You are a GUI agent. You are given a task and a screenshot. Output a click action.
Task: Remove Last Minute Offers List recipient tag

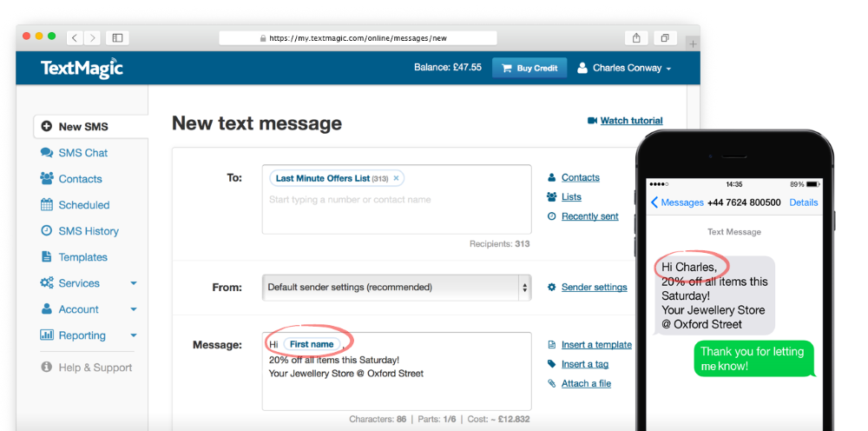tap(396, 178)
